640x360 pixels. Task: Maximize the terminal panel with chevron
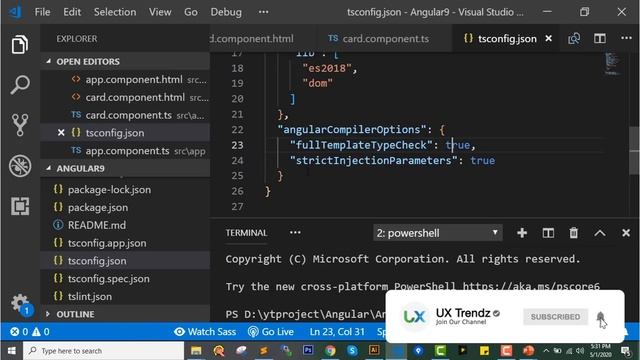click(600, 233)
